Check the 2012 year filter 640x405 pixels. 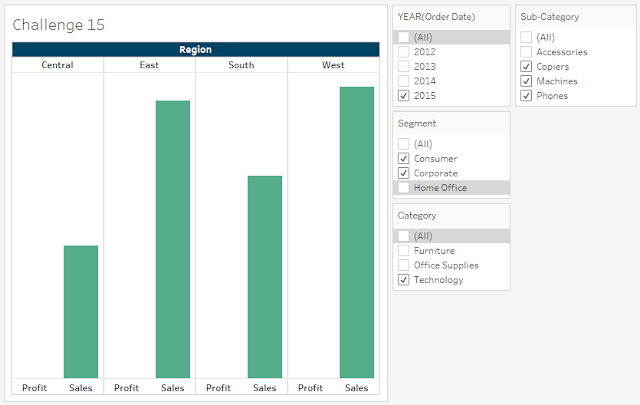(x=403, y=52)
